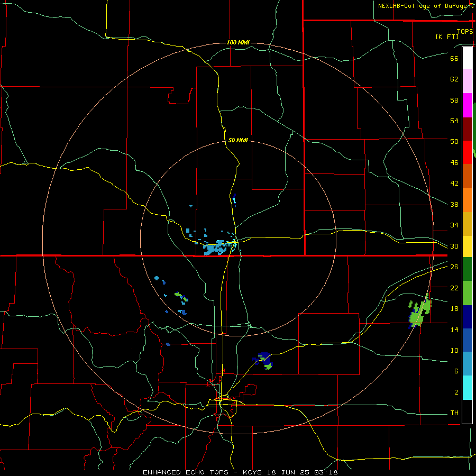Click the "34" legend label
The width and height of the screenshot is (476, 476).
pos(454,225)
